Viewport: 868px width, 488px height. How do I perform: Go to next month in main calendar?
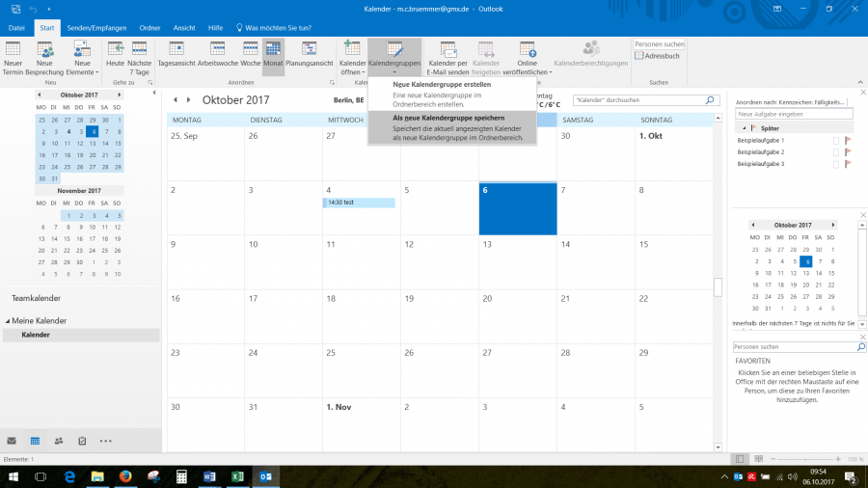189,100
